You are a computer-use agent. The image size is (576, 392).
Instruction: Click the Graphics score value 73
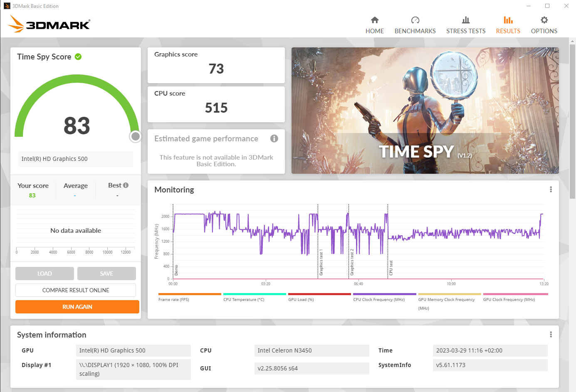(x=216, y=69)
